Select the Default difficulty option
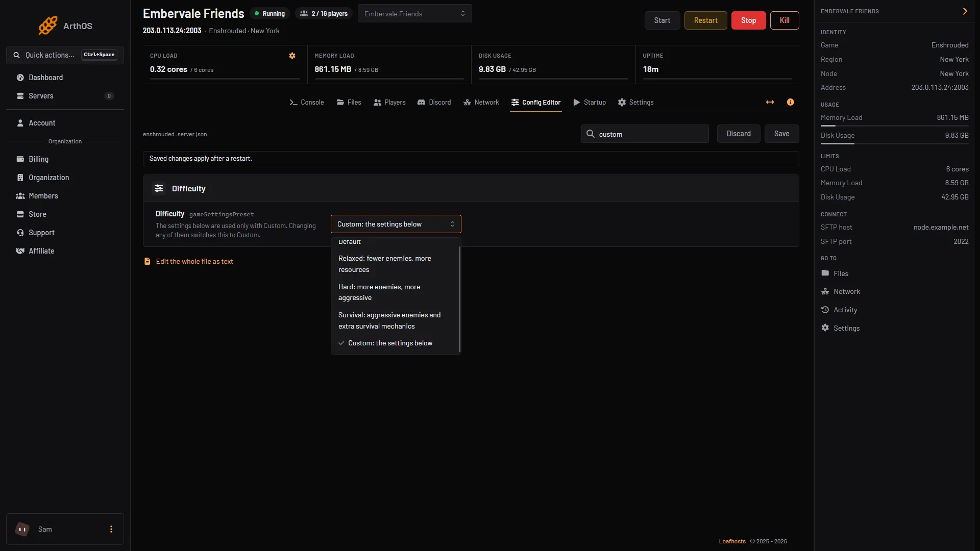This screenshot has width=980, height=551. pyautogui.click(x=395, y=242)
